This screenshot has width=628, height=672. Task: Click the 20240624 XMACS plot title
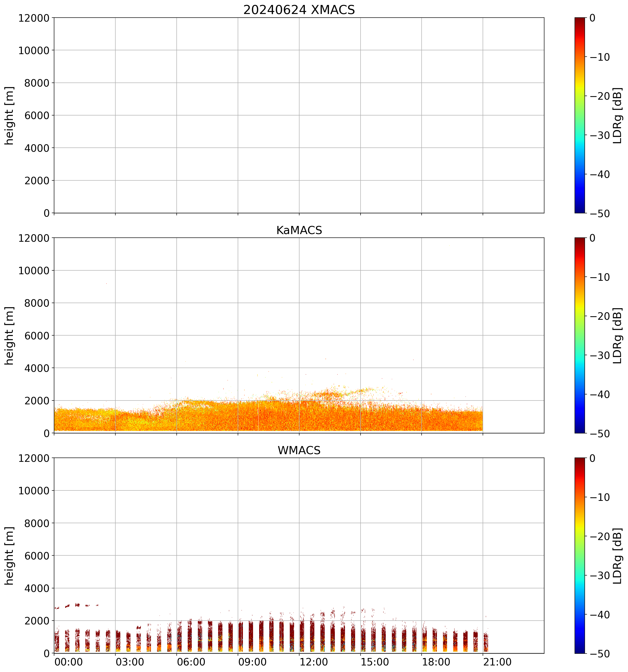(x=299, y=9)
